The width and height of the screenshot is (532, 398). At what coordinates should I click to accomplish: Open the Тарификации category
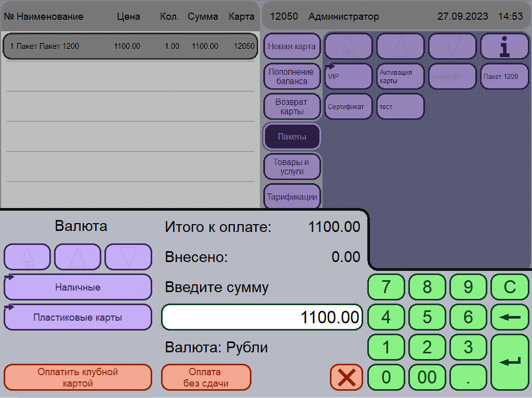(292, 196)
